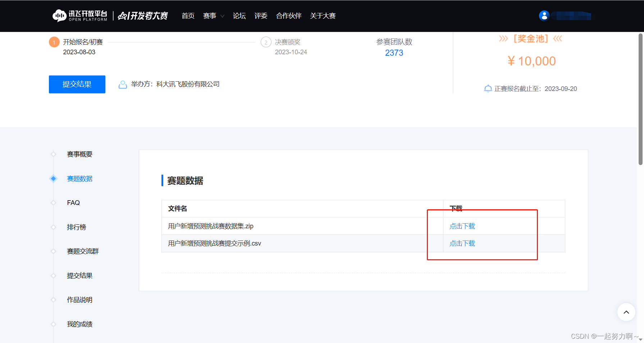Select 排行榜 in the sidebar

coord(77,227)
